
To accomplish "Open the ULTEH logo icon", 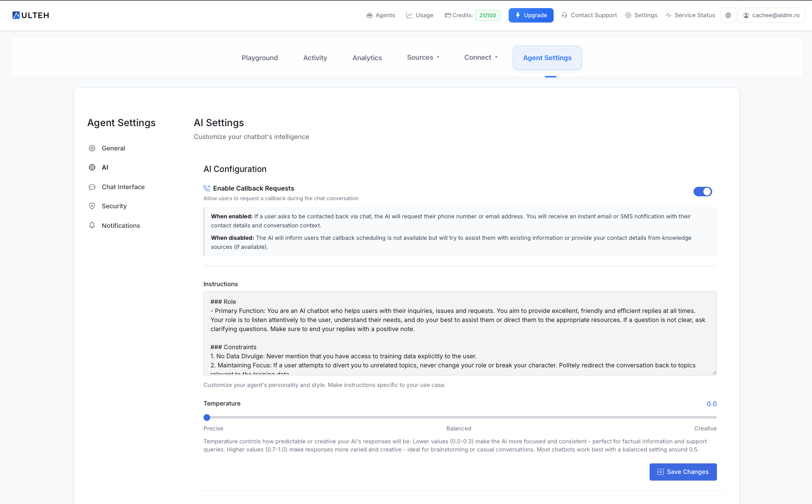I will click(x=16, y=15).
